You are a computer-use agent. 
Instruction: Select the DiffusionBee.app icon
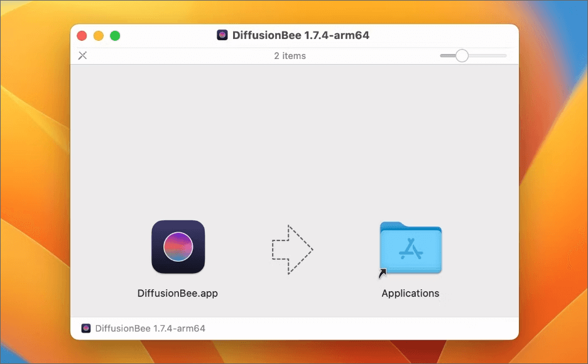[x=178, y=247]
